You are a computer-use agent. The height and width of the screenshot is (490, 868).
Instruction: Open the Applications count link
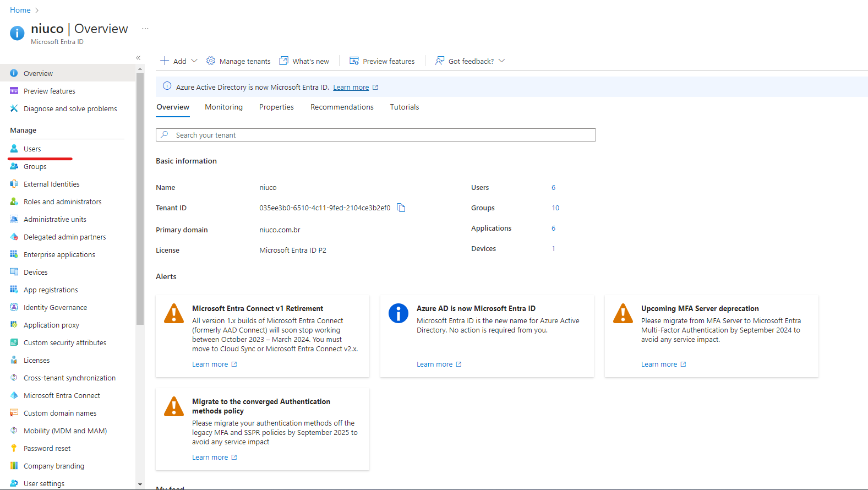click(x=553, y=228)
